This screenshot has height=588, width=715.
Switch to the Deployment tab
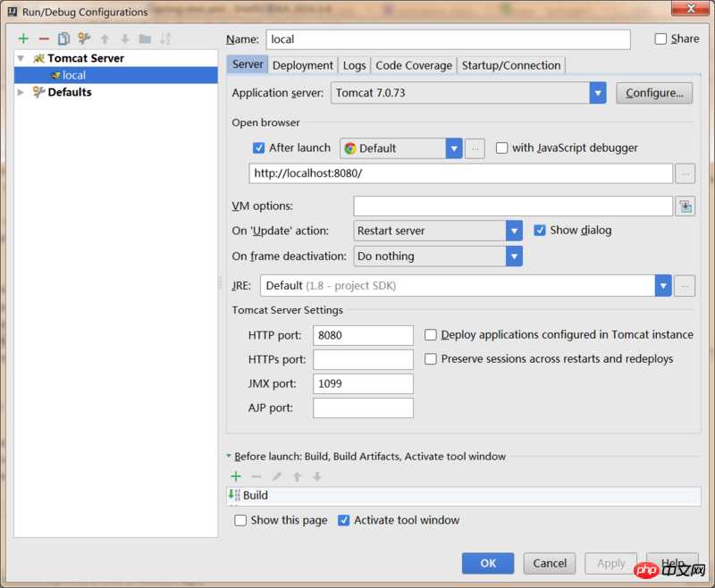coord(303,65)
